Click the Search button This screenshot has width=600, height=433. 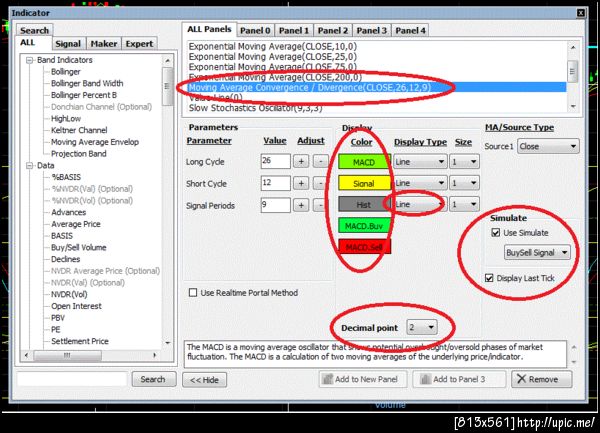point(153,379)
